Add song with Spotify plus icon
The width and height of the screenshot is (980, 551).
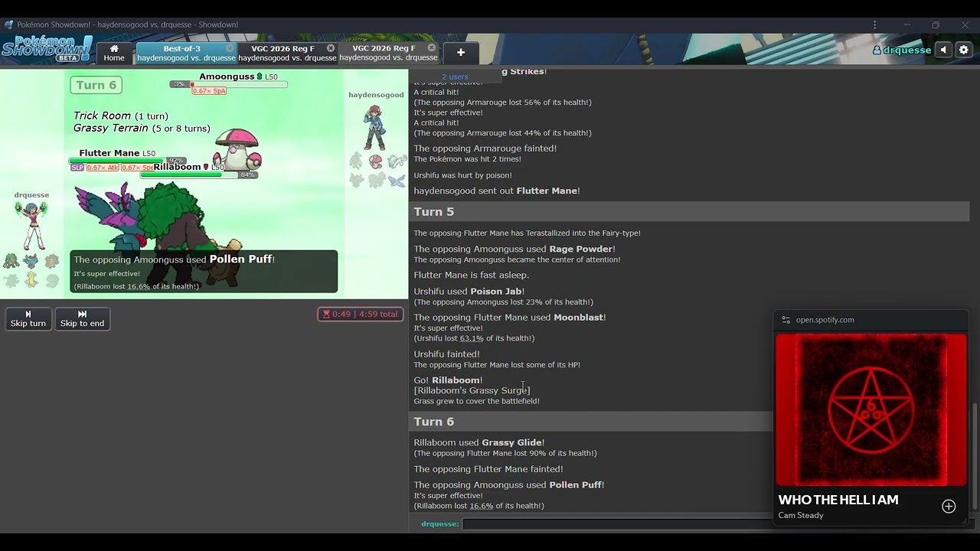[x=949, y=507]
